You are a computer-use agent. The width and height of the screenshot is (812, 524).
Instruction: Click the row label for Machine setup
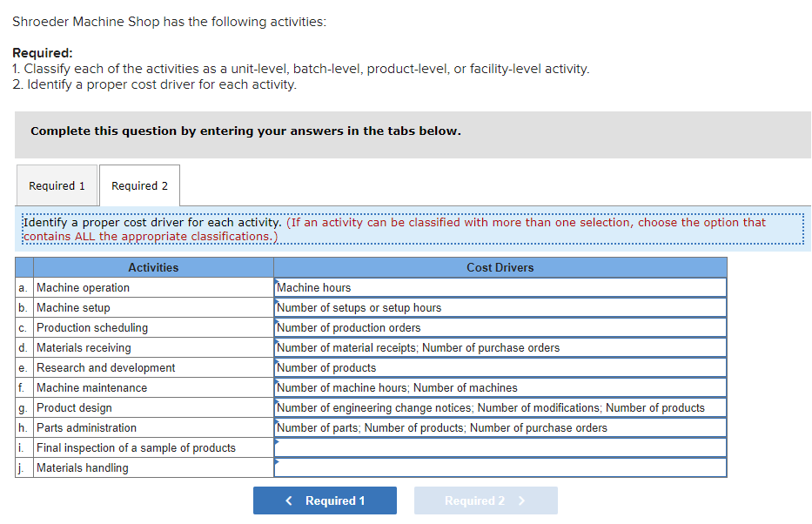click(22, 306)
